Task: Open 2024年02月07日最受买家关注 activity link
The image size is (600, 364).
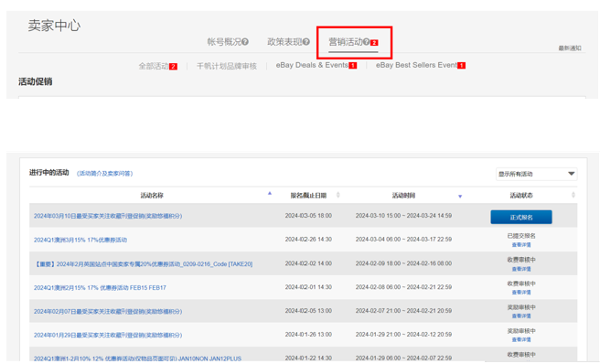Action: click(x=108, y=312)
